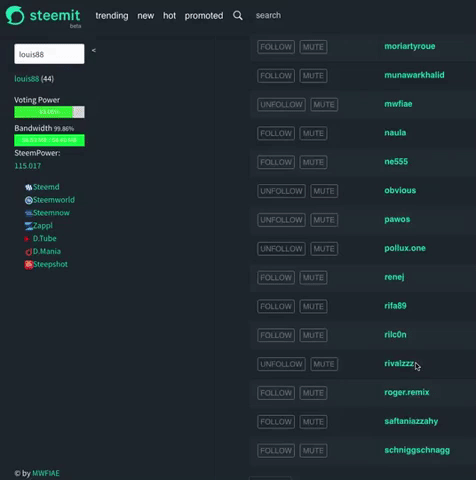Mute user rivalzzz
This screenshot has height=480, width=476.
(x=324, y=364)
